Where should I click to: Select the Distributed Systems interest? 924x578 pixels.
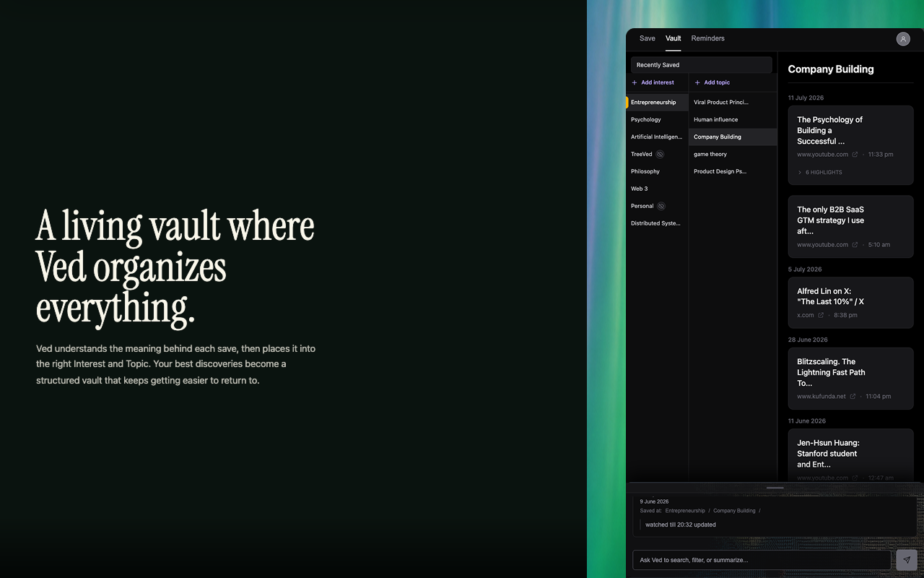click(657, 224)
